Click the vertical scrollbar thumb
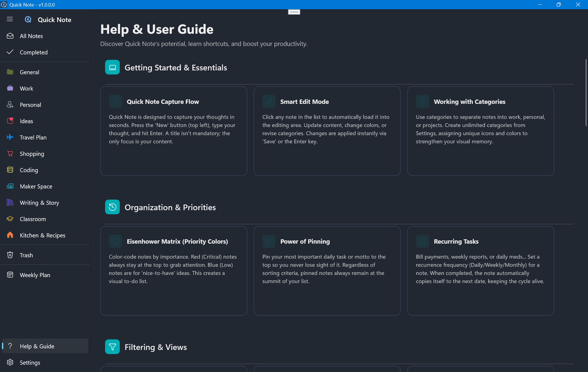Viewport: 588px width, 372px height. click(586, 92)
